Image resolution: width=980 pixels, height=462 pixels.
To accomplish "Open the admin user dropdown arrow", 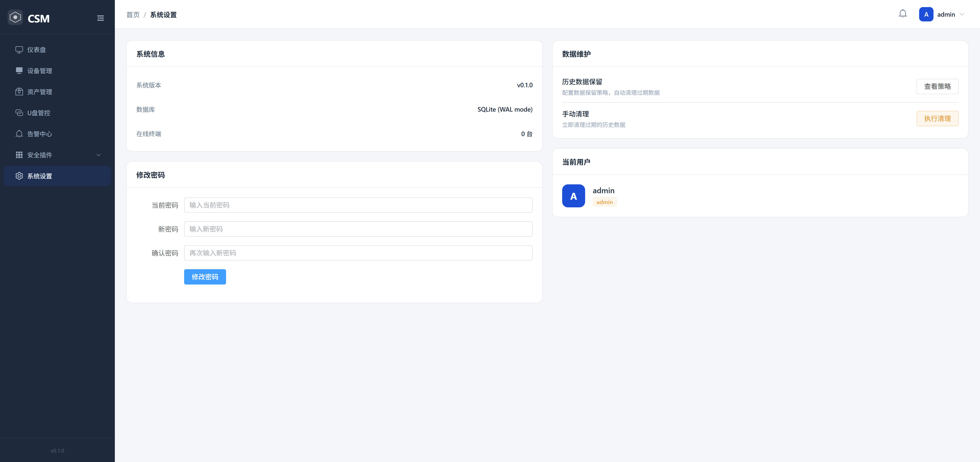I will pos(962,15).
